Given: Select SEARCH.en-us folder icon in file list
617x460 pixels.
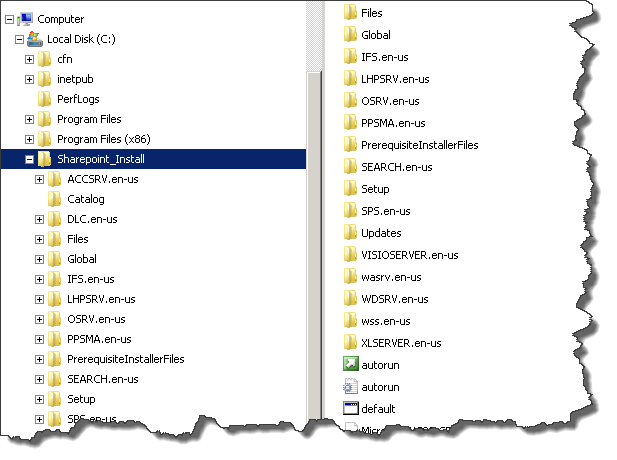Looking at the screenshot, I should (350, 167).
